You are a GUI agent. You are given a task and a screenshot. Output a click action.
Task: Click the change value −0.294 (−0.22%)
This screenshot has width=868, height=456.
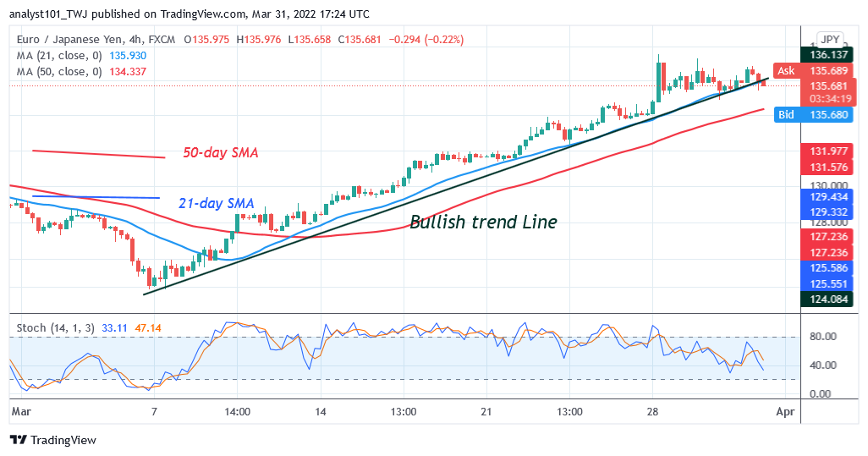pyautogui.click(x=426, y=39)
